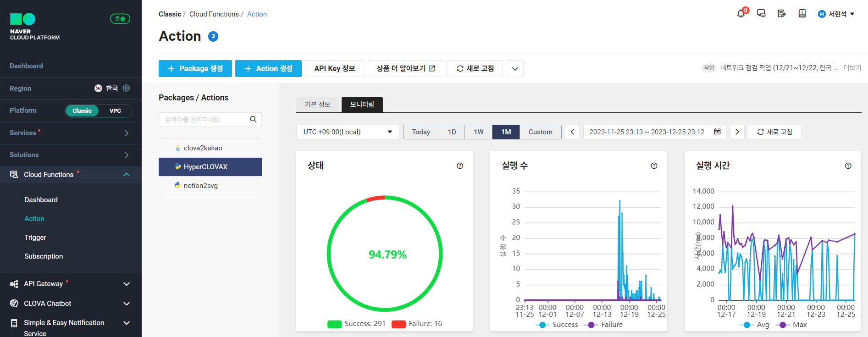Image resolution: width=868 pixels, height=337 pixels.
Task: Switch to the 기본 정보 tab
Action: pyautogui.click(x=318, y=105)
